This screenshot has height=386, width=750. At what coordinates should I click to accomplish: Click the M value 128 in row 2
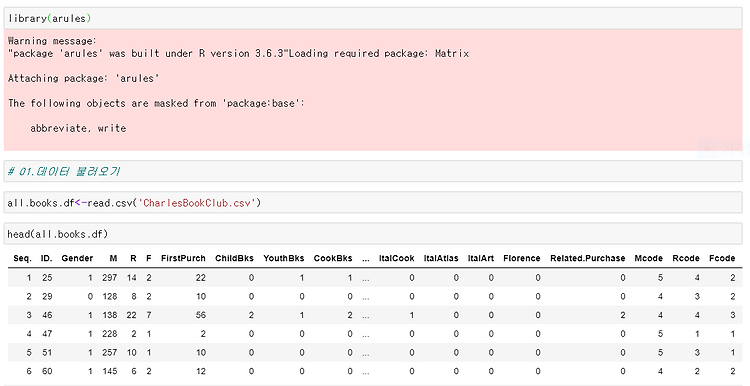110,297
